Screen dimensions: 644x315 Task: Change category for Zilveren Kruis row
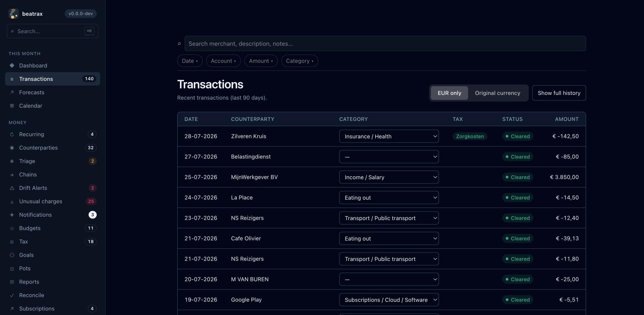point(389,136)
